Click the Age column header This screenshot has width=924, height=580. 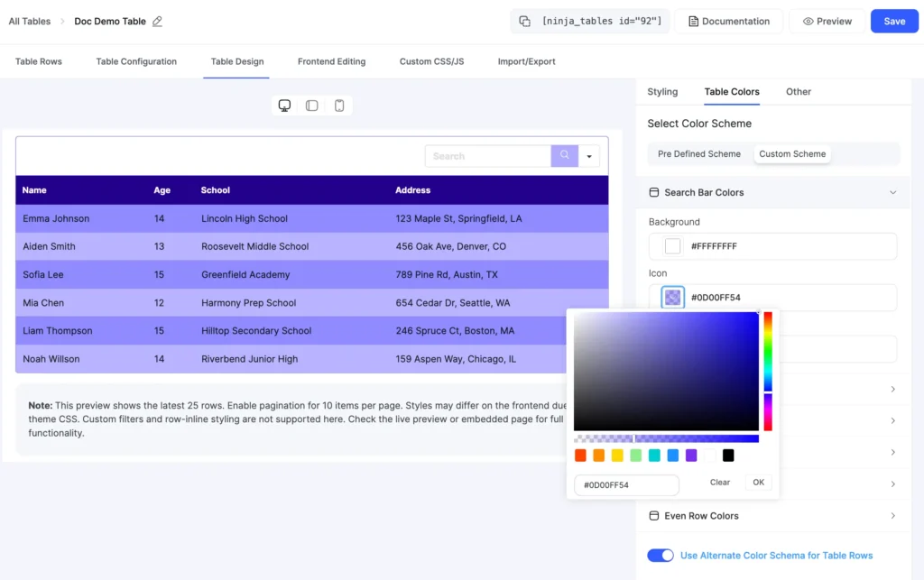tap(162, 190)
